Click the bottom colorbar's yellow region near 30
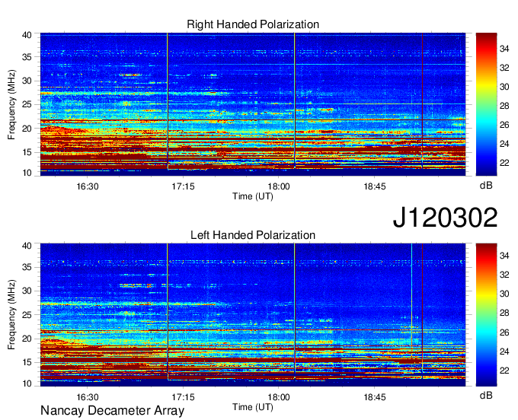This screenshot has width=518, height=420. point(486,294)
